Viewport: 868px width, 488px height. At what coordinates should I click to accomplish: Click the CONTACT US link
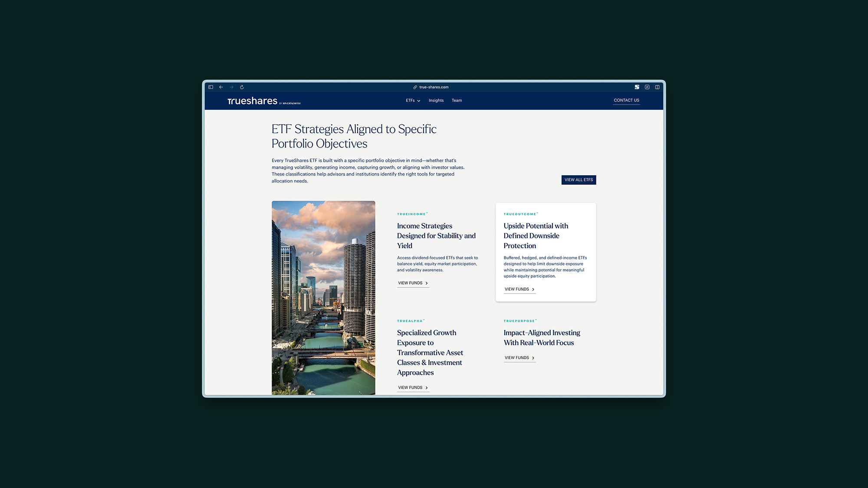click(x=626, y=101)
